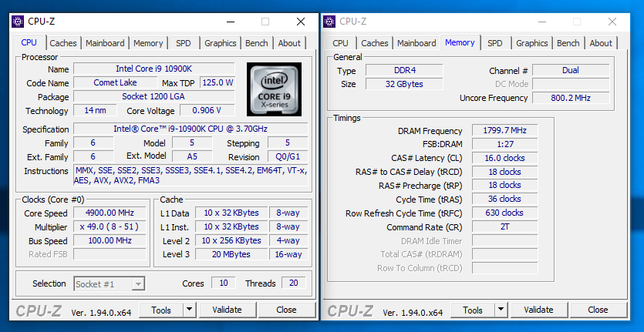This screenshot has height=332, width=644.
Task: Open Mainboard tab in right CPU-Z window
Action: coord(416,43)
